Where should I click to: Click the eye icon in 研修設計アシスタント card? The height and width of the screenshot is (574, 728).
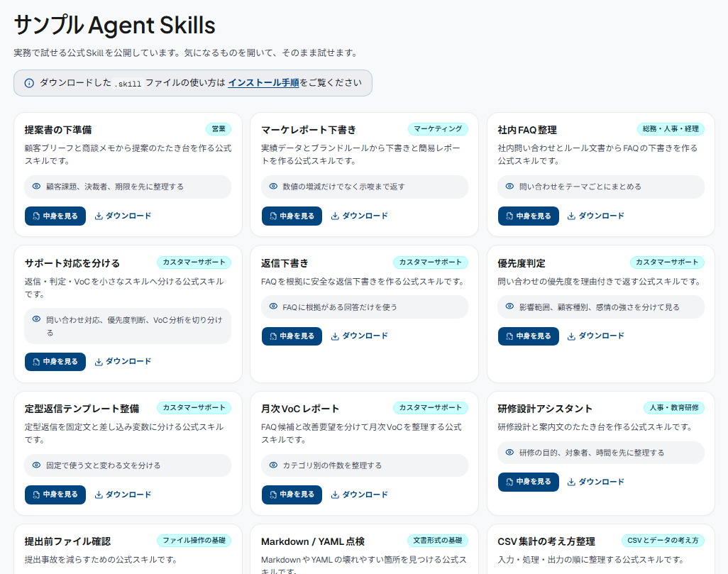[509, 453]
